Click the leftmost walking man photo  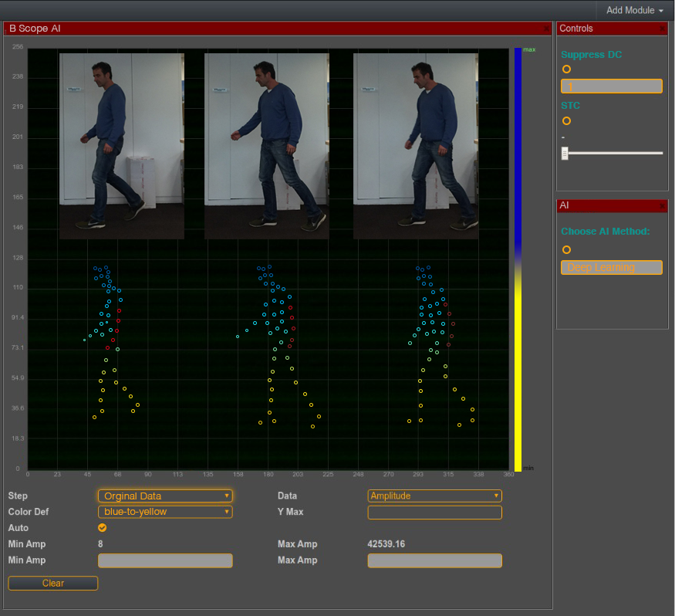121,145
